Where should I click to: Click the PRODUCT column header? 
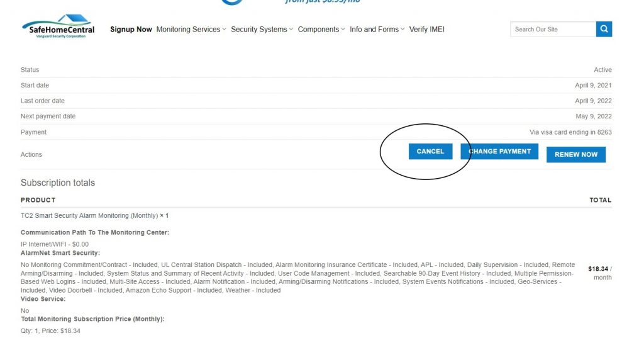[38, 200]
